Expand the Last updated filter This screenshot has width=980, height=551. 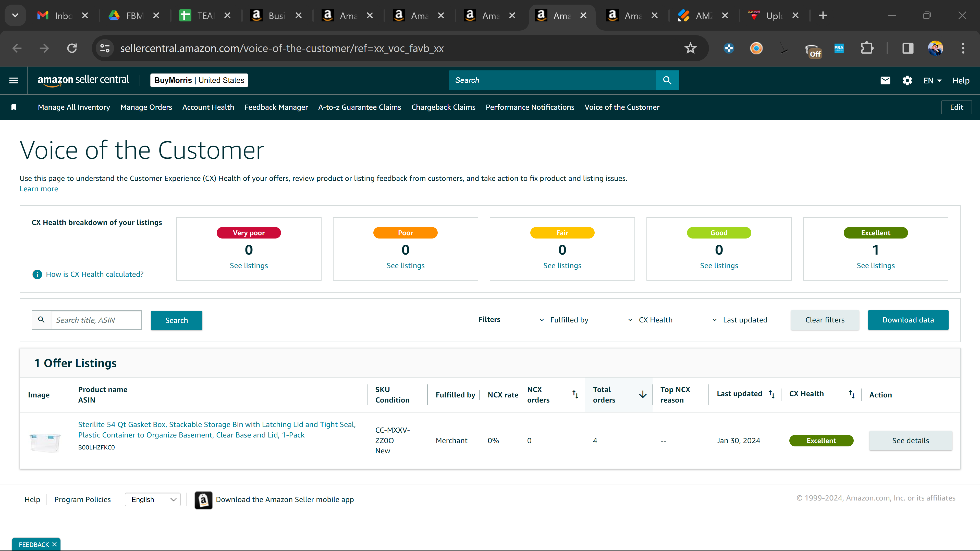(740, 320)
